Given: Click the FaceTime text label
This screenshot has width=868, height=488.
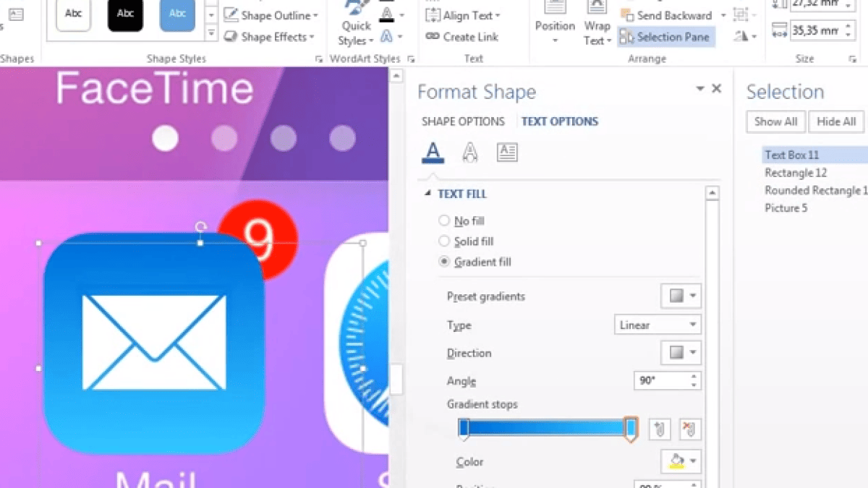Looking at the screenshot, I should coord(155,88).
